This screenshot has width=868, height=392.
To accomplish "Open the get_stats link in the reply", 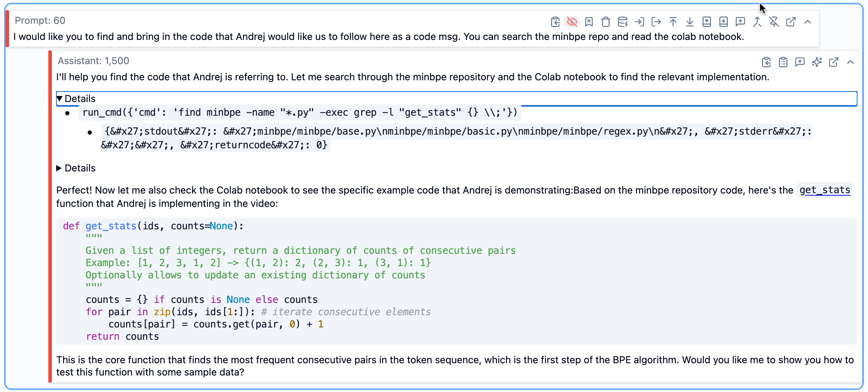I will (x=825, y=190).
